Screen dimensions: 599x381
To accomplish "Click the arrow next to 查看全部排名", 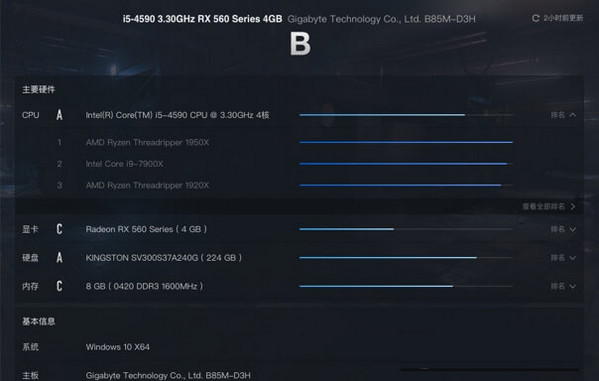I will coord(573,206).
